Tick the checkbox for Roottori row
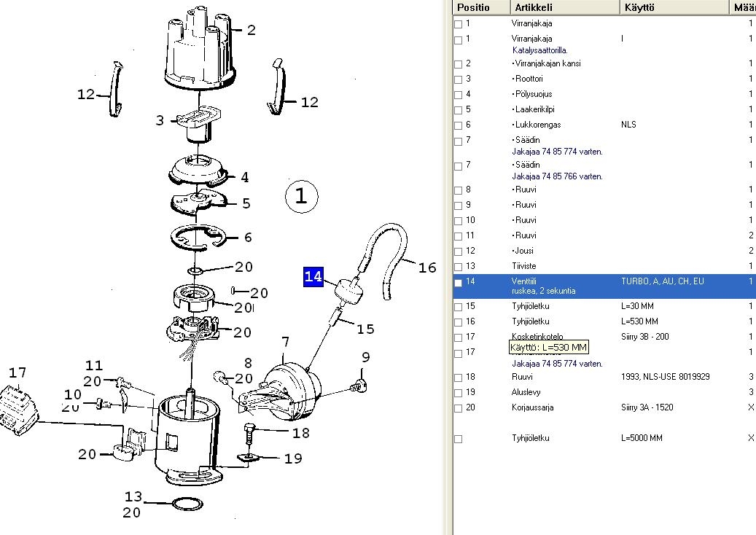 pos(458,79)
